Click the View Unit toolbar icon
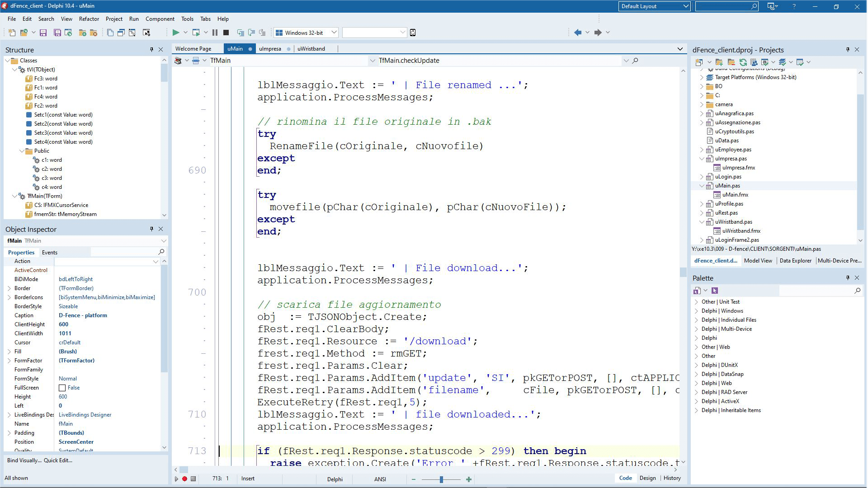The image size is (868, 488). coord(110,33)
